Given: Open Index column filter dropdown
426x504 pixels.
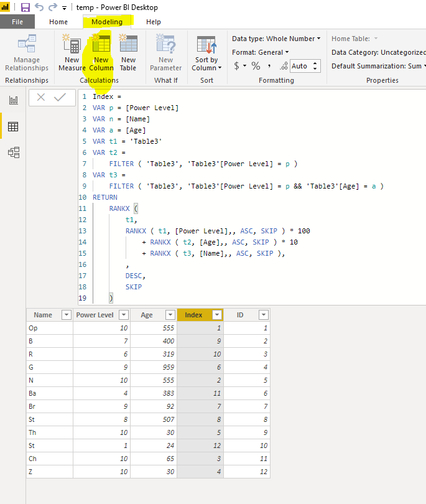Looking at the screenshot, I should [x=217, y=315].
